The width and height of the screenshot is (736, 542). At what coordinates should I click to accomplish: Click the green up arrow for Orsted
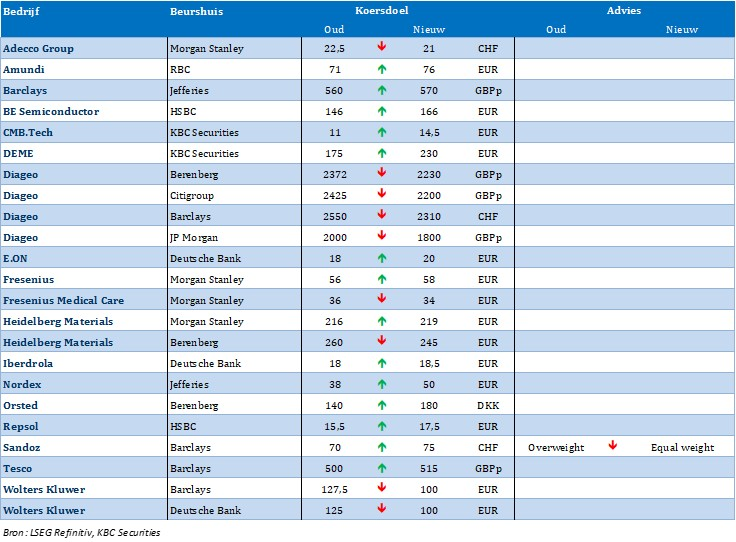382,405
